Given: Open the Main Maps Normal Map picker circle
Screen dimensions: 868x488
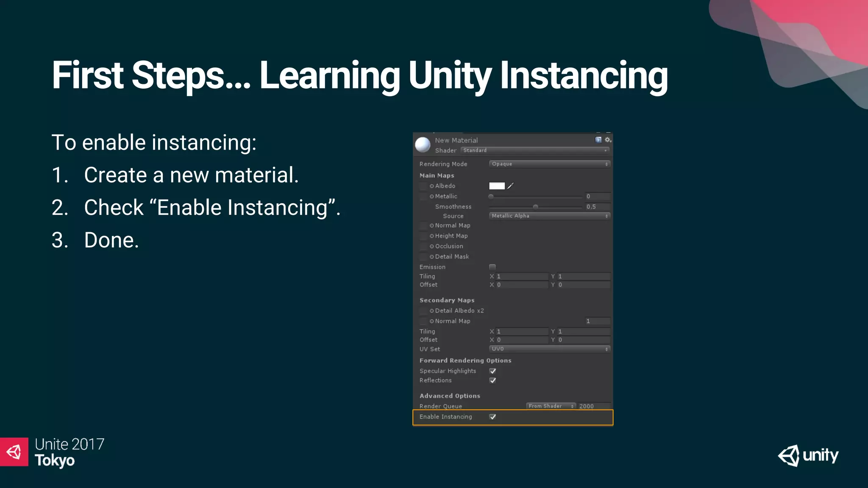Looking at the screenshot, I should 432,226.
